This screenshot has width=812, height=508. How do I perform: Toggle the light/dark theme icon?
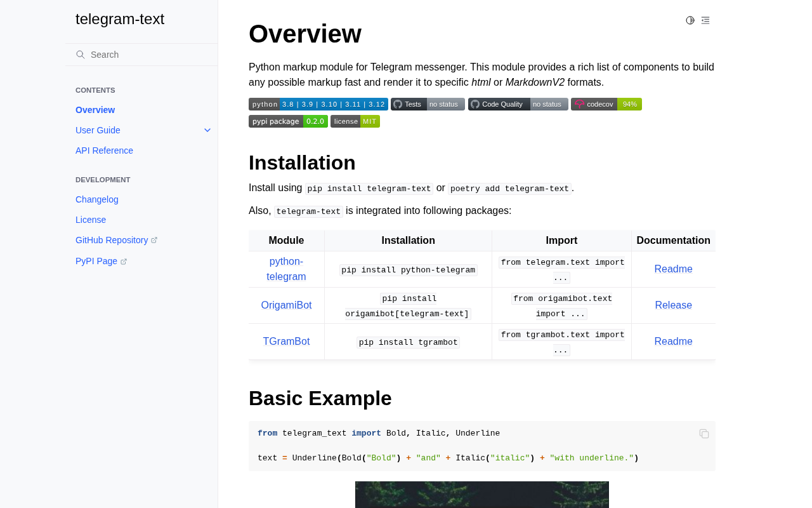tap(690, 20)
